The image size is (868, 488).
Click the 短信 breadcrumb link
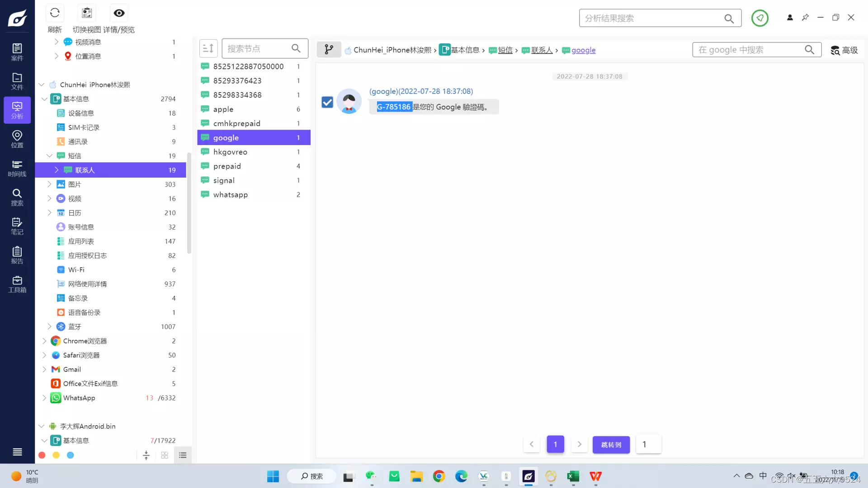(x=505, y=50)
